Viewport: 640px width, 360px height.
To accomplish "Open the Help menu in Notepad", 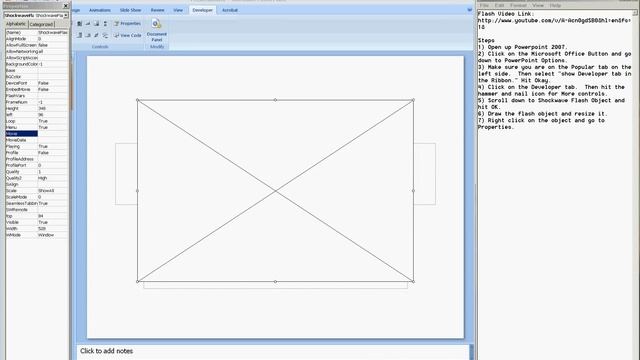I will (x=555, y=5).
